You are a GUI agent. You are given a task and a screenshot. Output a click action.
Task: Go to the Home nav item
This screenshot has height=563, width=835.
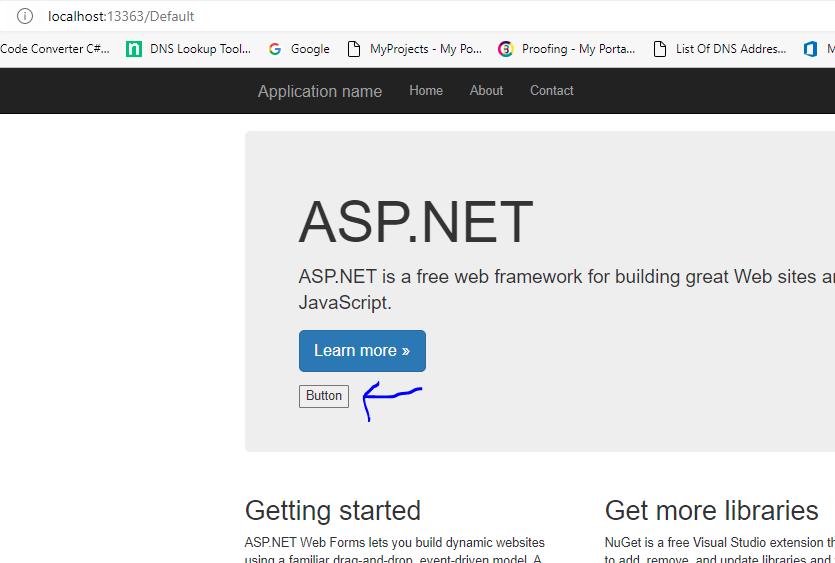coord(426,91)
